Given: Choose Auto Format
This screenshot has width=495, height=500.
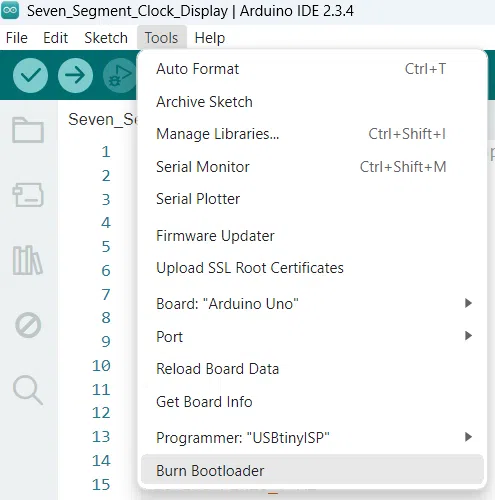Looking at the screenshot, I should tap(312, 69).
